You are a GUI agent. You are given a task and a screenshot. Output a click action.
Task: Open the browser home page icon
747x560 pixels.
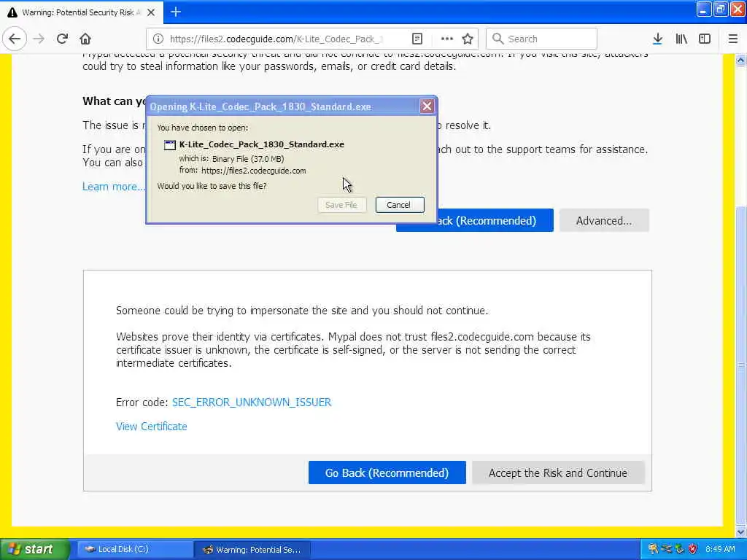pyautogui.click(x=85, y=39)
